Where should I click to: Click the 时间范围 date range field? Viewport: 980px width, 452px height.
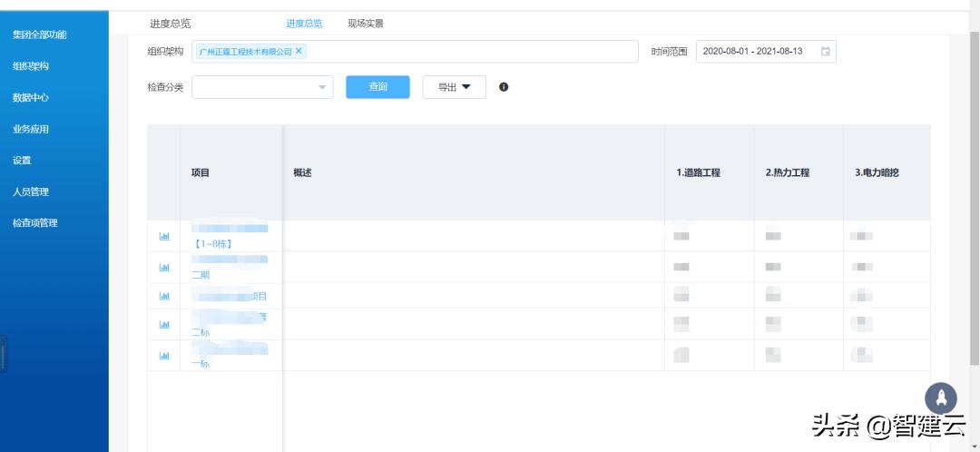(x=766, y=51)
